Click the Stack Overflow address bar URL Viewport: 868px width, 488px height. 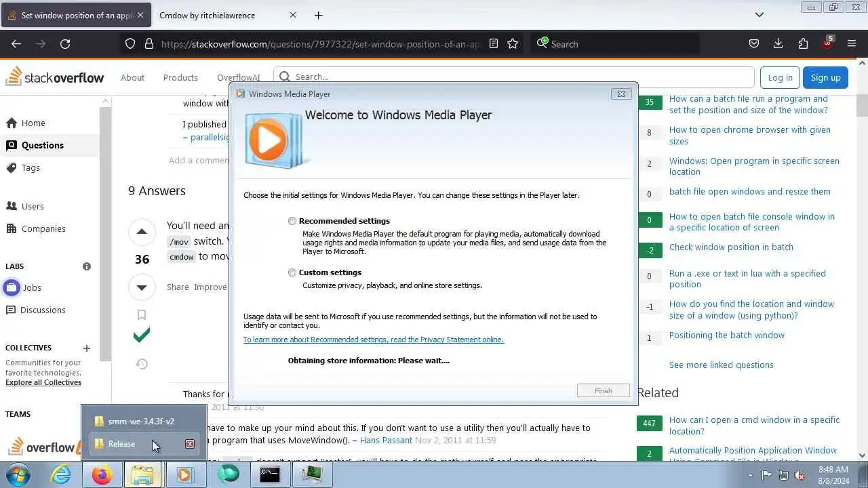pos(321,44)
